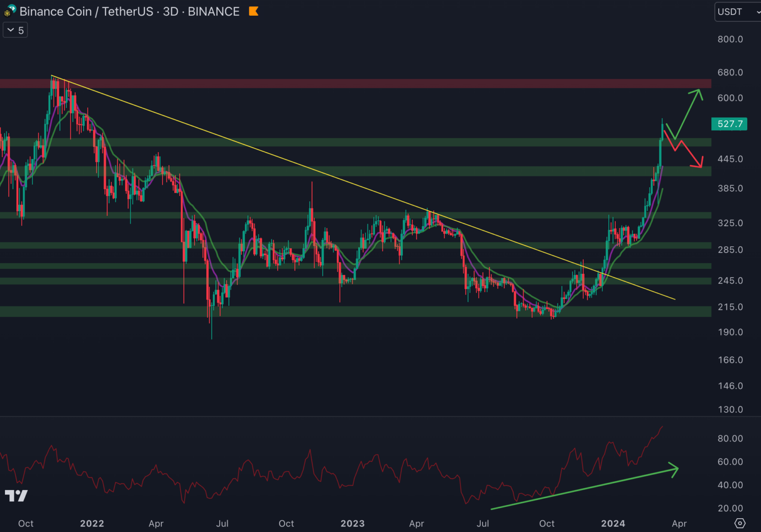Click the 80.00 RSI scale label
The height and width of the screenshot is (532, 761).
pyautogui.click(x=730, y=438)
